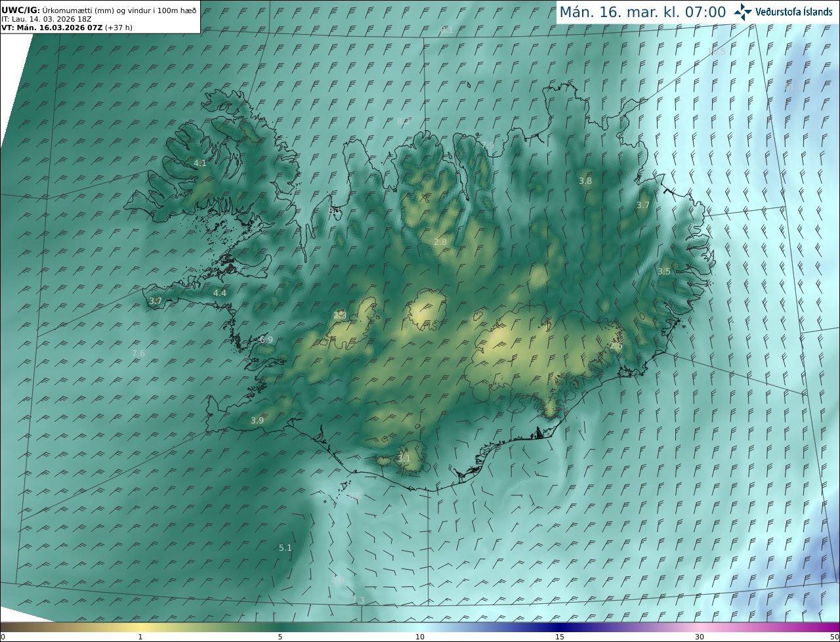Click the 7.6 value over the sea
The width and height of the screenshot is (840, 642).
[x=138, y=353]
